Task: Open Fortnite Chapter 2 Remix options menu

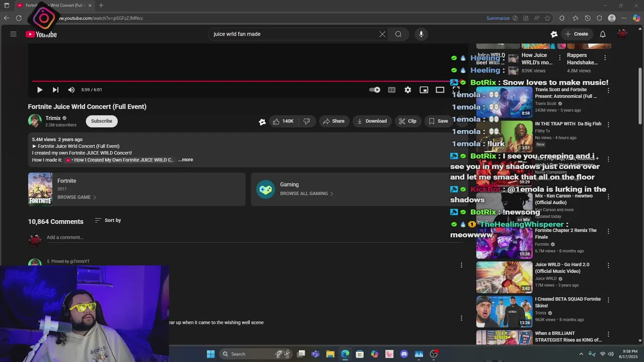Action: coord(608,231)
